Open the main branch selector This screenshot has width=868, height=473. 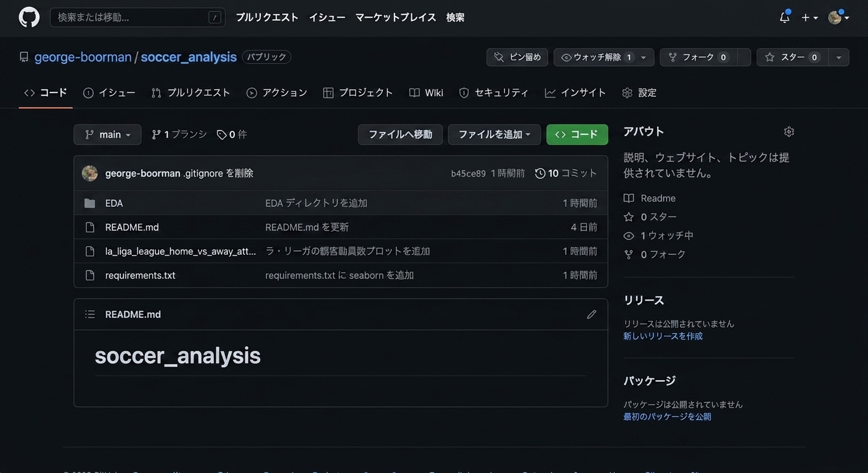click(107, 134)
